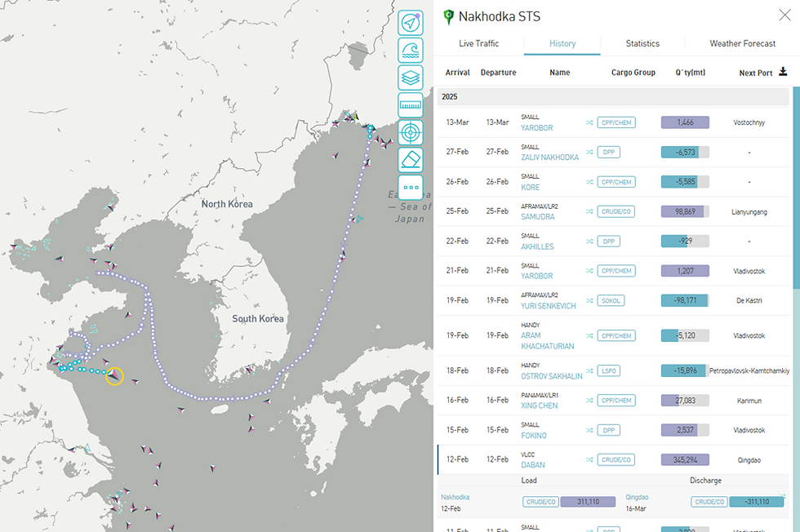Screen dimensions: 800x532
Task: Click voyage icon in YAROBOR 21-Feb row
Action: pos(589,271)
